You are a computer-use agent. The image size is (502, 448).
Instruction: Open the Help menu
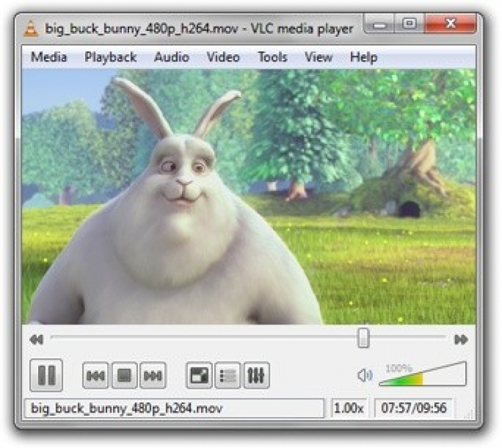pyautogui.click(x=363, y=58)
